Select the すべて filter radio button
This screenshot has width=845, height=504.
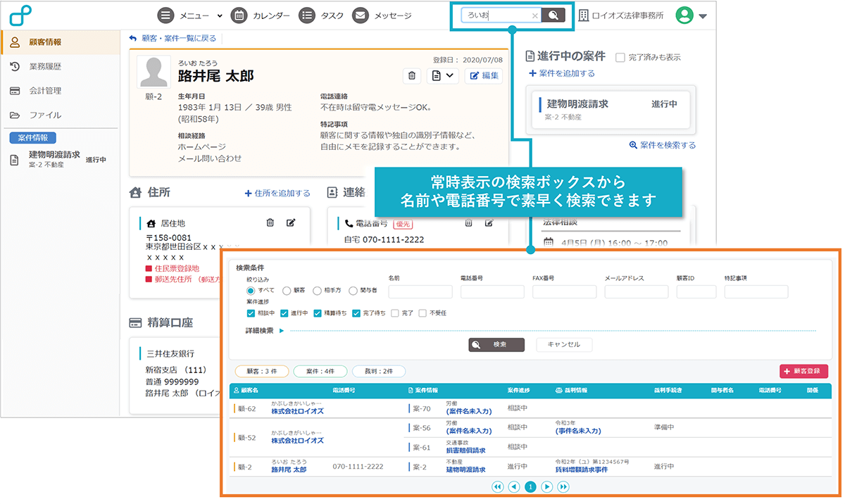(251, 290)
